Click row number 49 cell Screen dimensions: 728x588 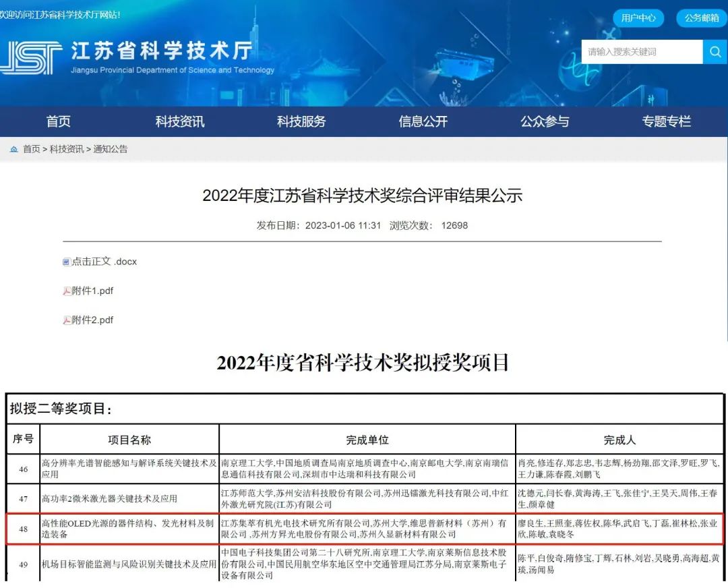[x=23, y=564]
